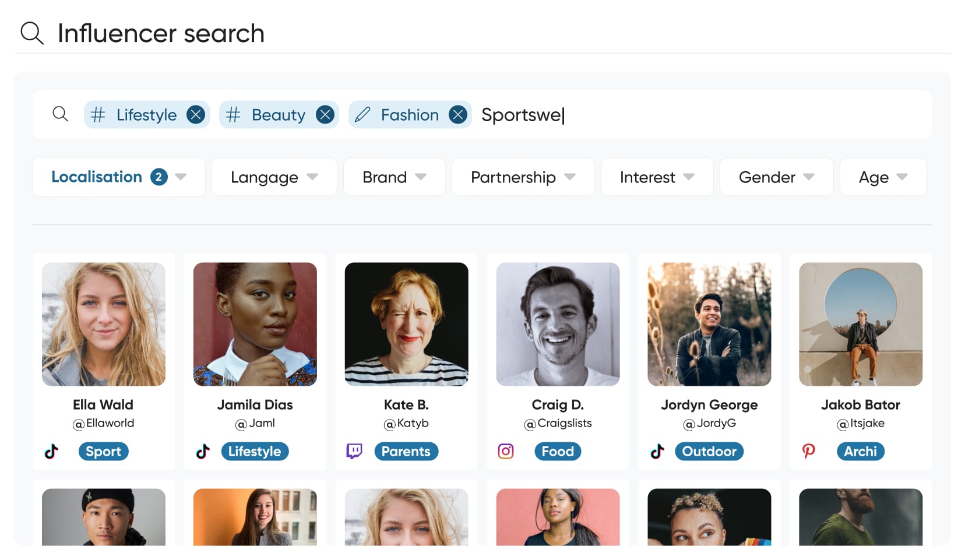Image resolution: width=965 pixels, height=560 pixels.
Task: Expand the Partnership filter
Action: click(x=522, y=177)
